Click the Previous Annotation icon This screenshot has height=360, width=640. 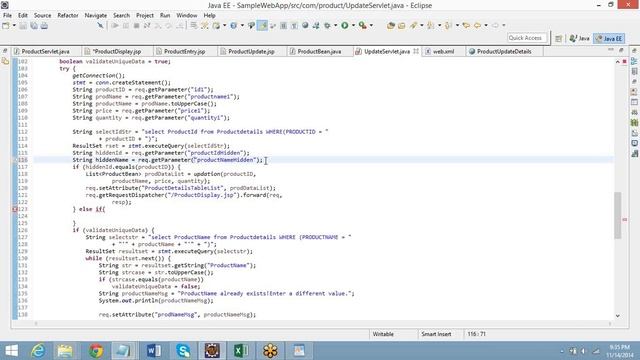pyautogui.click(x=448, y=25)
